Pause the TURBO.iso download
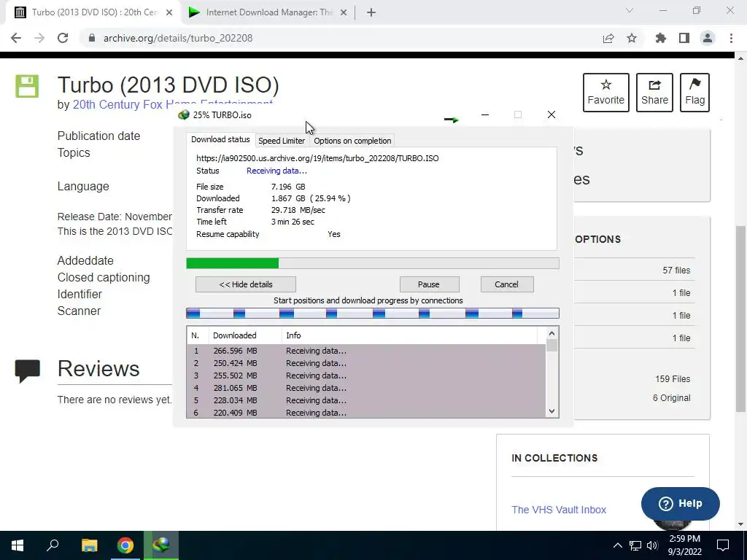 pyautogui.click(x=429, y=284)
